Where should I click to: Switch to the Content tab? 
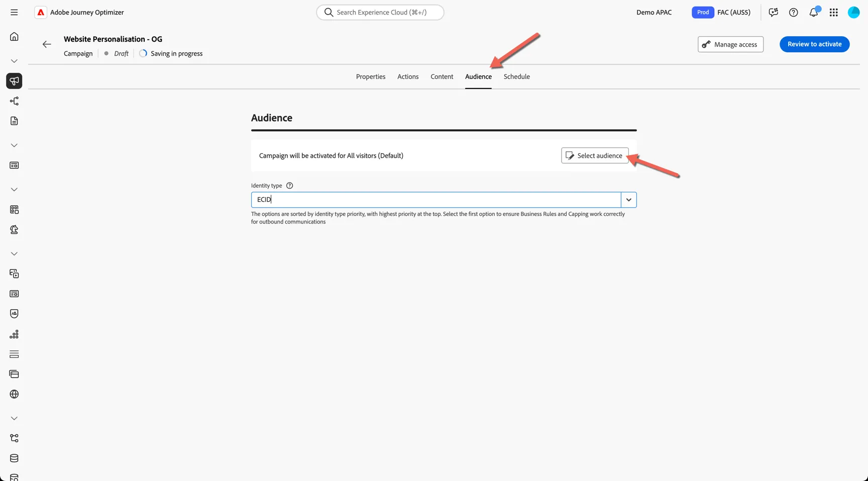click(x=442, y=77)
